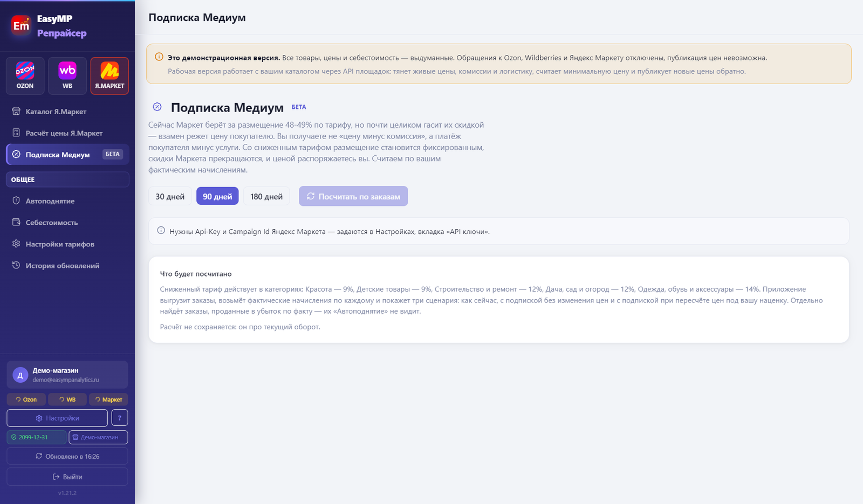Click the БЕТА label next to heading
Screen dimensions: 863x504
[x=299, y=107]
